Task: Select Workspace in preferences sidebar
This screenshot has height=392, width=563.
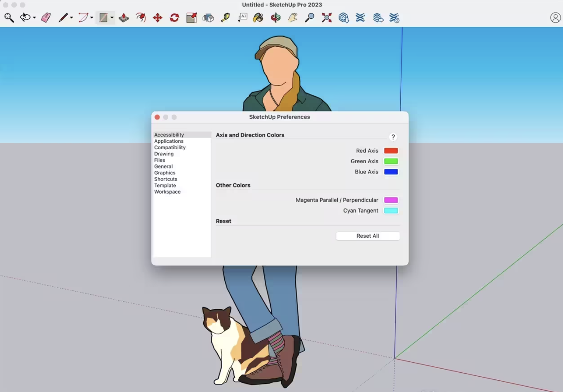Action: tap(167, 192)
